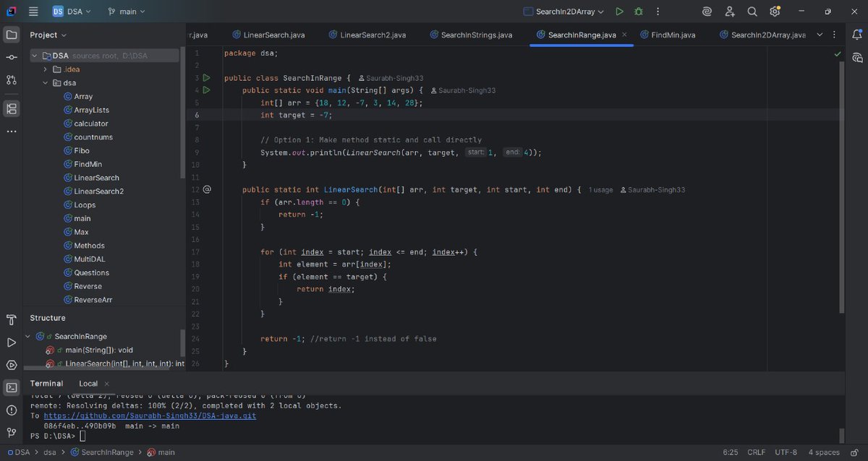
Task: Click the @ gutter icon on line 12
Action: [x=207, y=189]
